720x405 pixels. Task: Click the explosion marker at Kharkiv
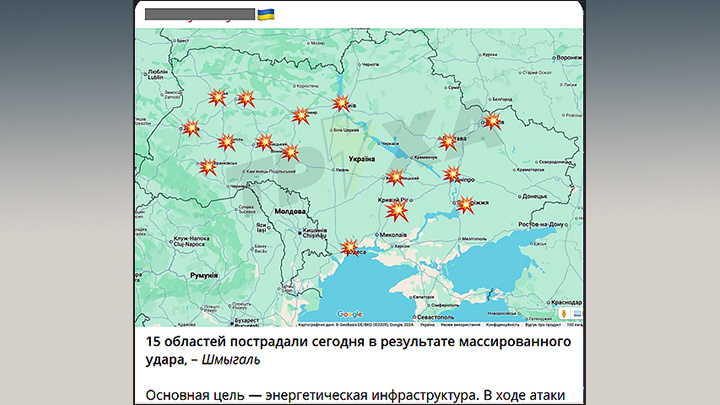tap(492, 121)
